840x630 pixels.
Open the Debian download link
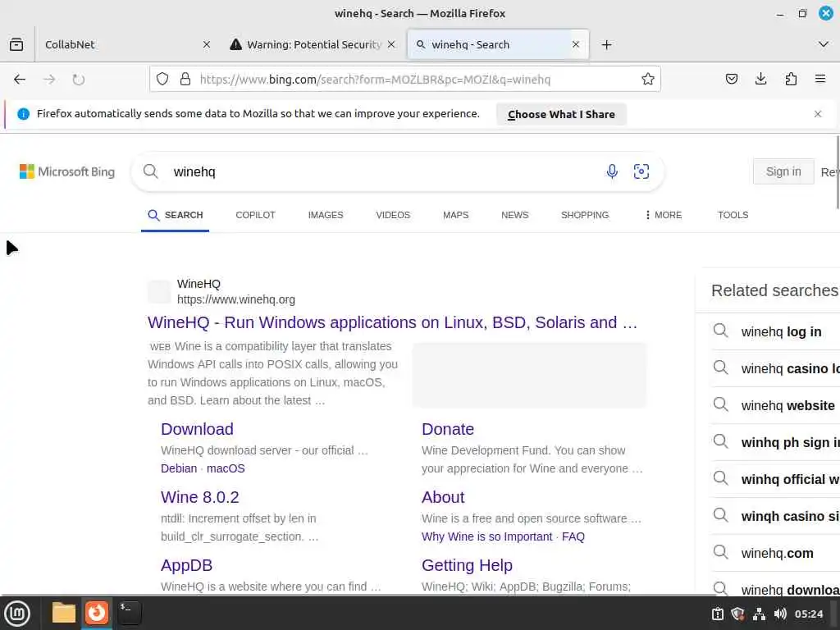coord(179,468)
